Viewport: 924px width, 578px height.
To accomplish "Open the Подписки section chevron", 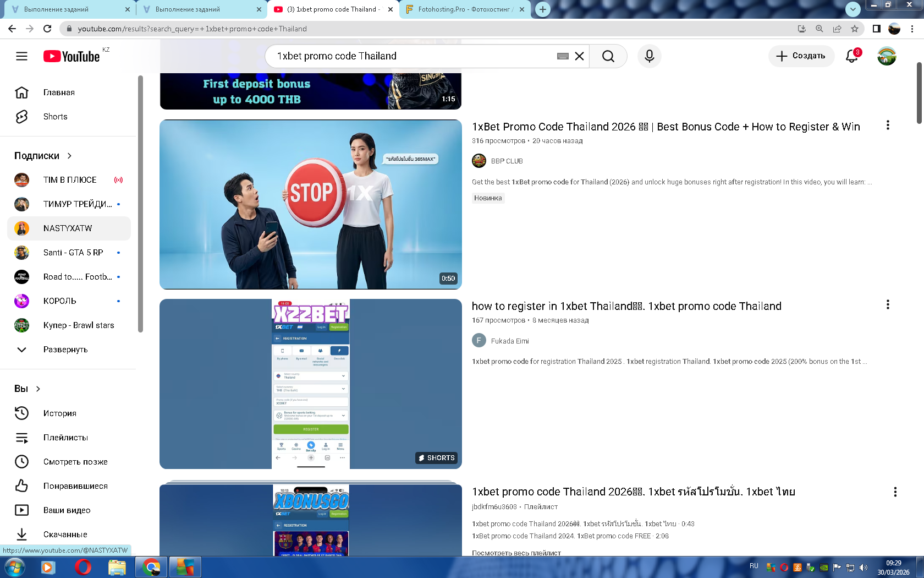I will [69, 156].
